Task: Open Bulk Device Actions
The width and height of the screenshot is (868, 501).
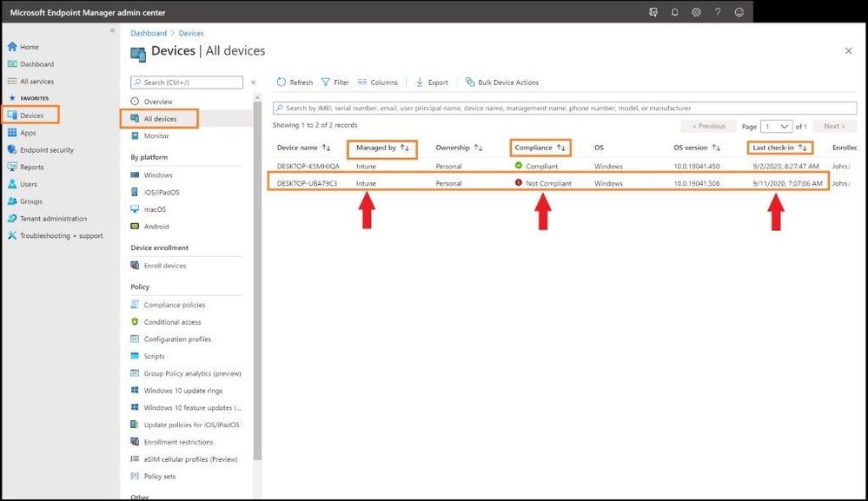Action: coord(502,82)
